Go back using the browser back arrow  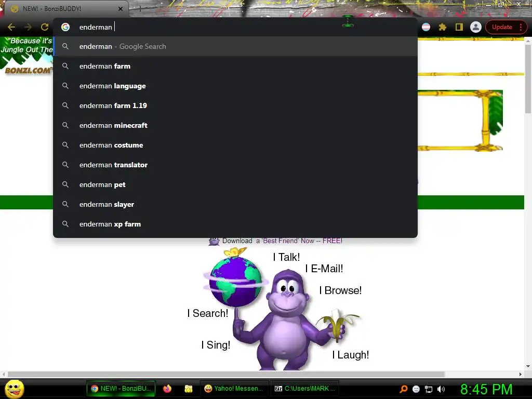click(x=11, y=27)
